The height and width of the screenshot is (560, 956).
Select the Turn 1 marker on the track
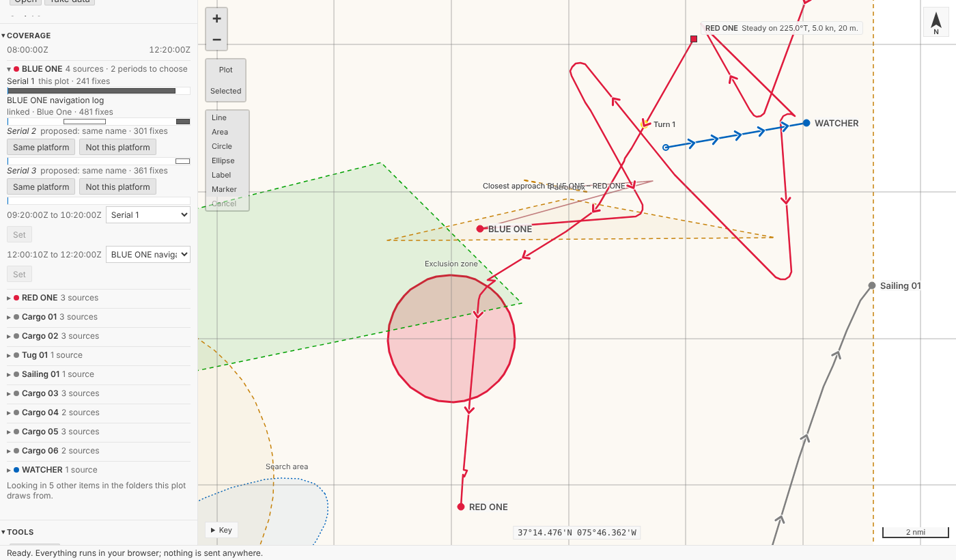click(645, 124)
